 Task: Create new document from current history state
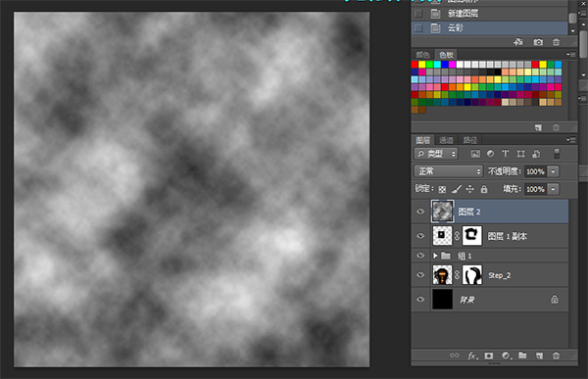(x=518, y=42)
